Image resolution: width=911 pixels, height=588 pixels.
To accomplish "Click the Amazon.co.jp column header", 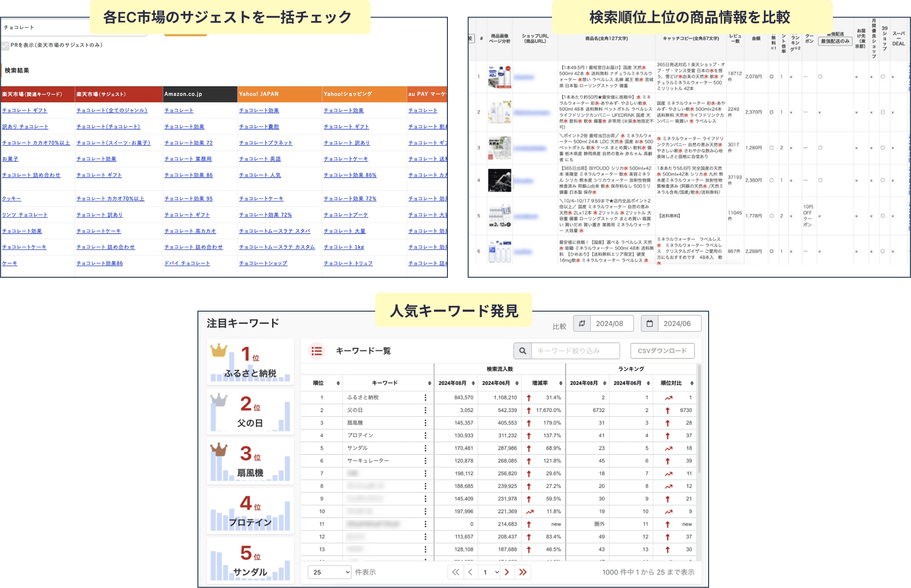I will (x=200, y=94).
